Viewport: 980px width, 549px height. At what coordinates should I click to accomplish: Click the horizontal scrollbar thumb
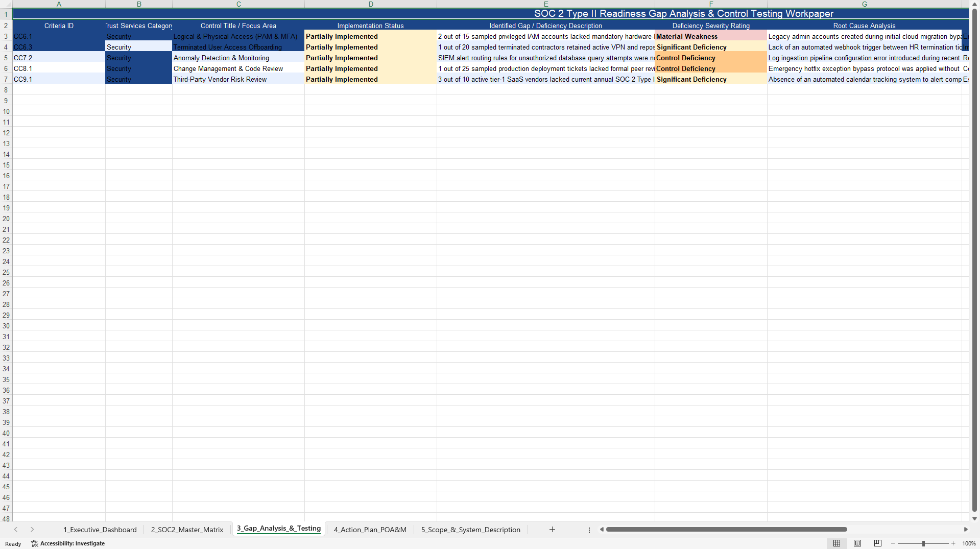(x=726, y=530)
